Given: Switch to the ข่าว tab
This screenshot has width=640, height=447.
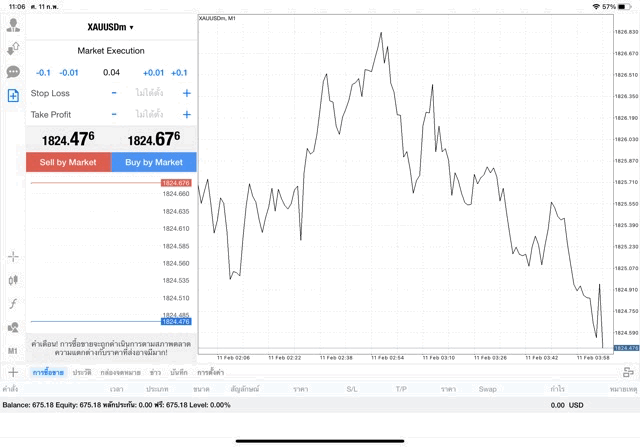Looking at the screenshot, I should tap(155, 372).
